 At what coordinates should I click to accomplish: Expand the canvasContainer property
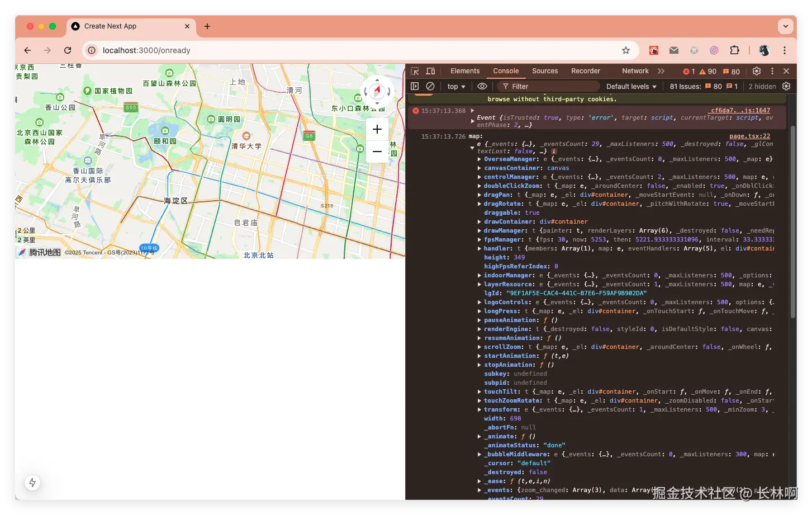click(x=479, y=168)
